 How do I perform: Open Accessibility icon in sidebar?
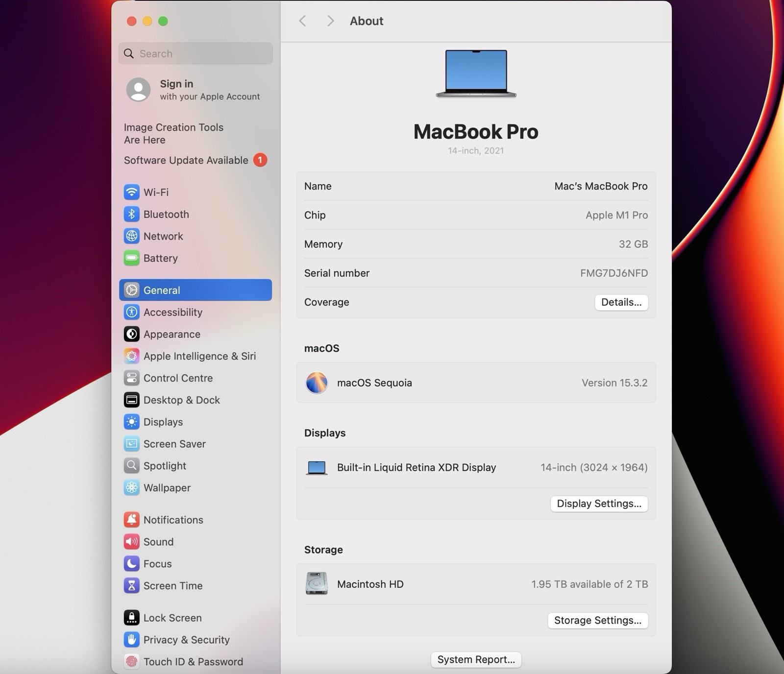coord(131,312)
